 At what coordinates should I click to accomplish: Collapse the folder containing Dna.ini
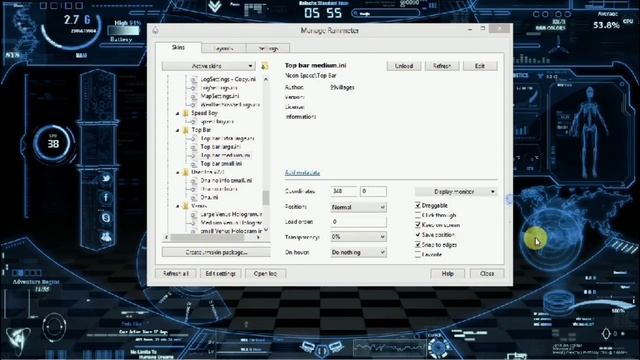pos(178,172)
